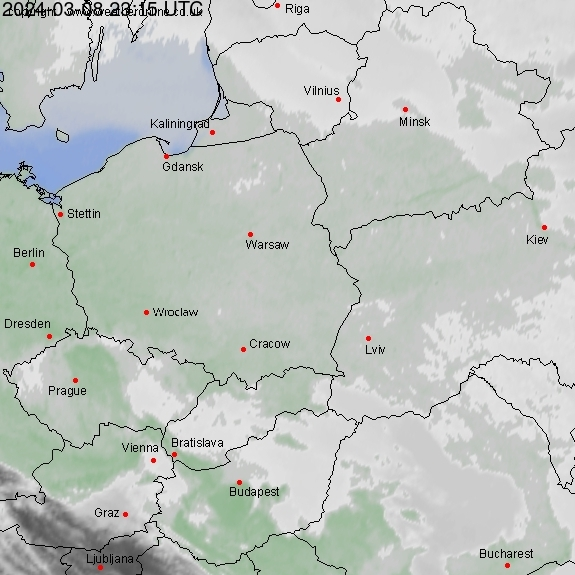Image resolution: width=575 pixels, height=575 pixels.
Task: Click the Graz city label
Action: pyautogui.click(x=107, y=513)
